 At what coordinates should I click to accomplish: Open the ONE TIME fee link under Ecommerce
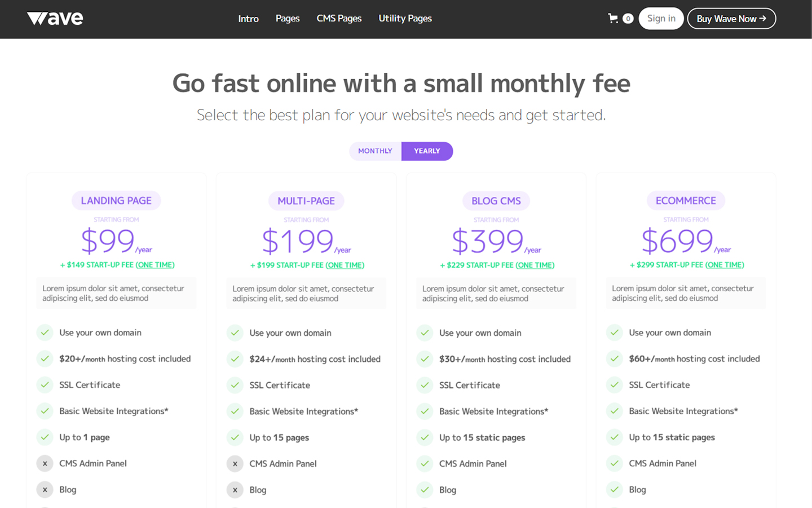coord(726,264)
